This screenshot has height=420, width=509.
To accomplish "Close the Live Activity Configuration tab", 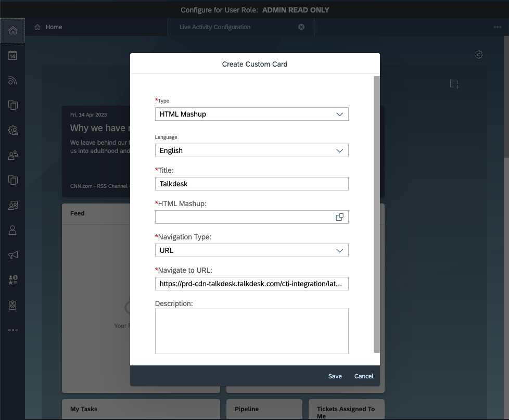I will click(x=301, y=27).
